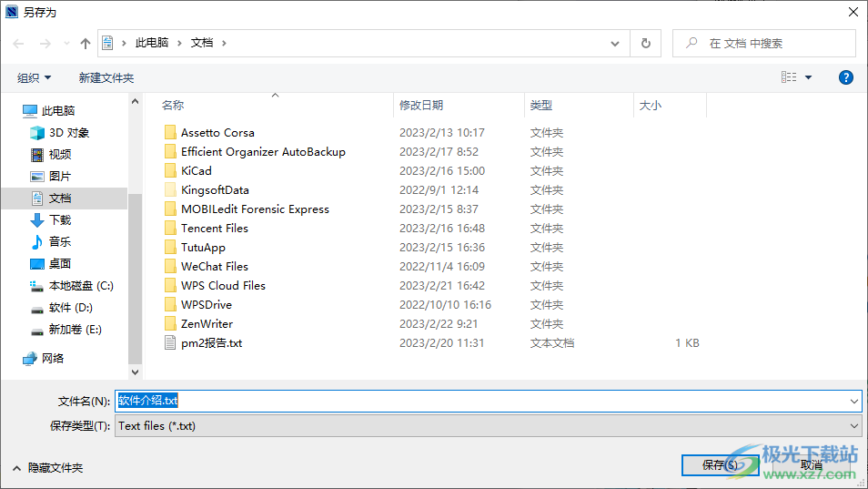The image size is (868, 489).
Task: Click the date 2023/2/22 9:21 of ZenWriter
Action: pos(439,323)
